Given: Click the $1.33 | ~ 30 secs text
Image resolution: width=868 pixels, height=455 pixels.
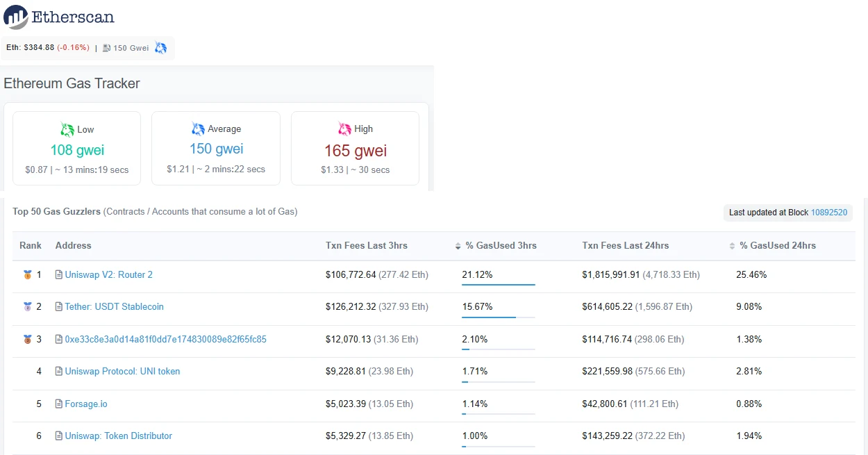Looking at the screenshot, I should pos(356,170).
